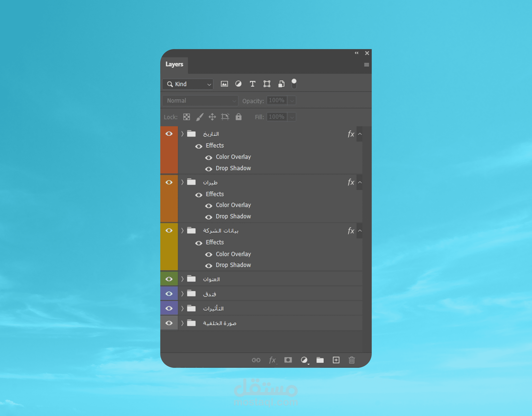Viewport: 532px width, 416px height.
Task: Click the delete layer trash icon
Action: tap(352, 360)
